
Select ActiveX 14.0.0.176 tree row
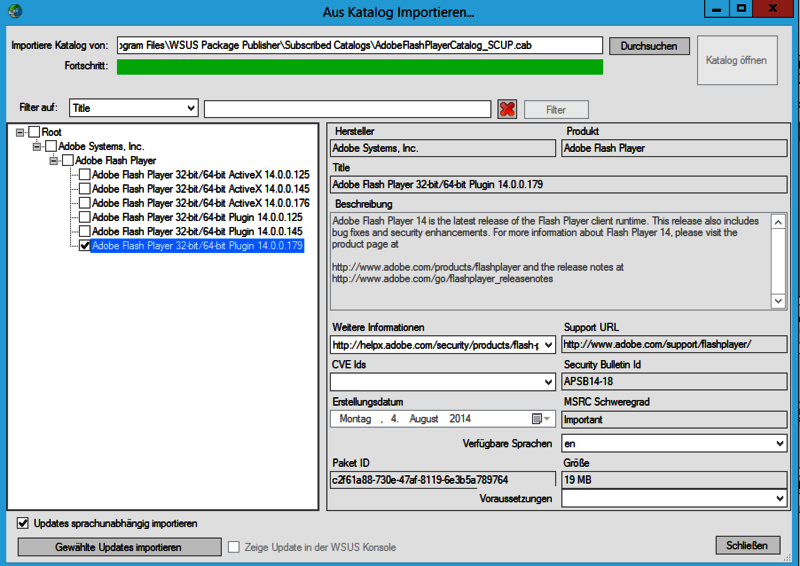[201, 203]
